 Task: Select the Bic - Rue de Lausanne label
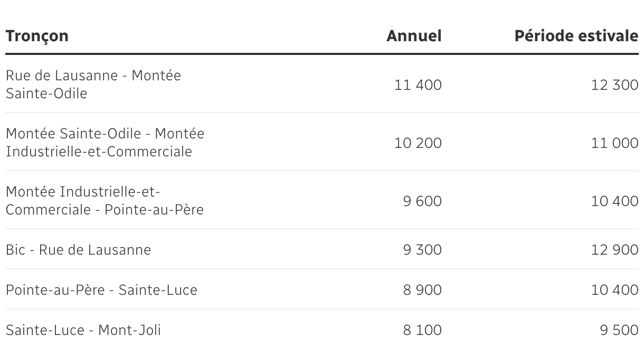coord(78,249)
